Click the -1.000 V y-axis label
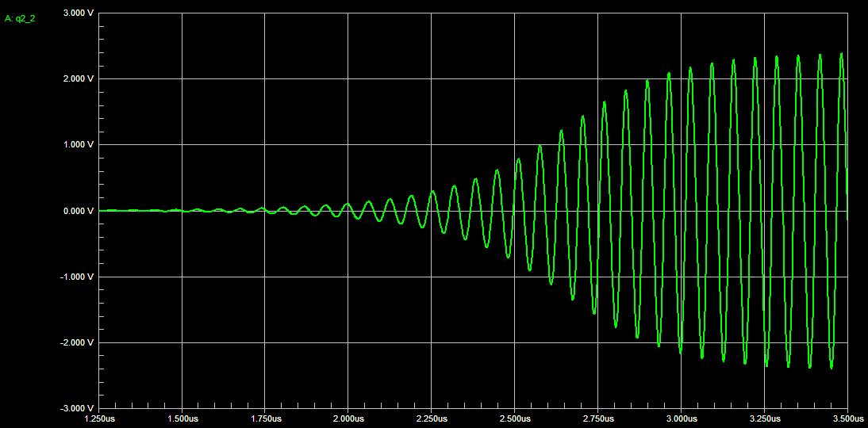The width and height of the screenshot is (868, 428). click(x=77, y=277)
